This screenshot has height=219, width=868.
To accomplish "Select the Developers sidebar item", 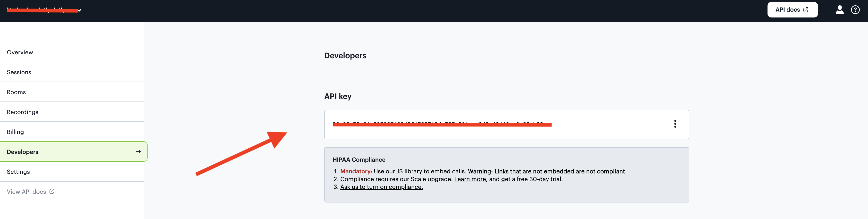I will click(x=74, y=152).
